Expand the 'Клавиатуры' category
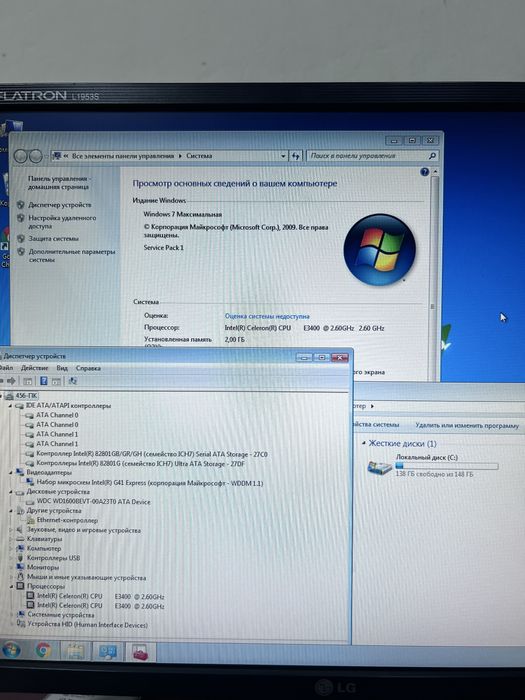The height and width of the screenshot is (700, 525). pos(11,539)
